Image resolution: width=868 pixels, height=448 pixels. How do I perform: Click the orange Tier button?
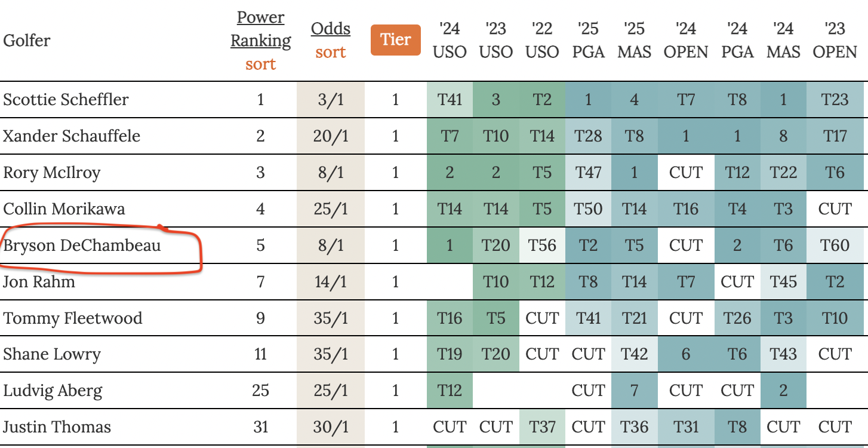[396, 40]
